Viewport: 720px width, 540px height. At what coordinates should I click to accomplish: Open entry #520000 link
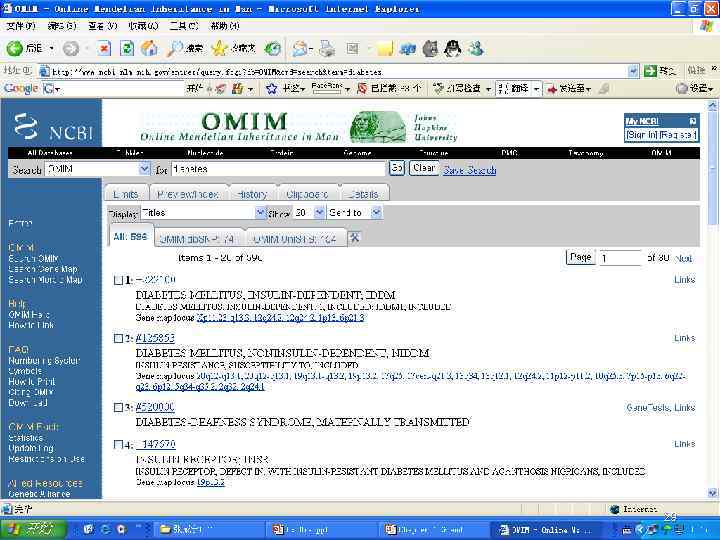point(155,407)
